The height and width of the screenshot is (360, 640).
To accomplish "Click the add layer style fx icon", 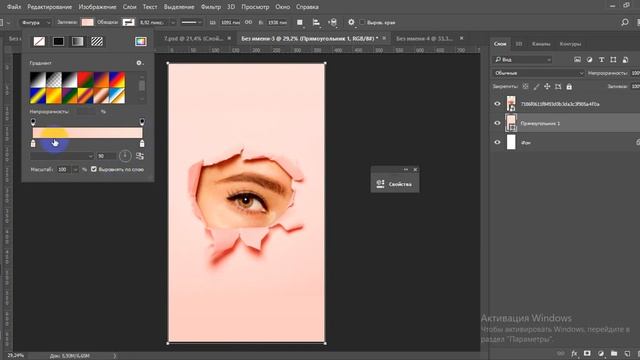I will click(x=574, y=353).
